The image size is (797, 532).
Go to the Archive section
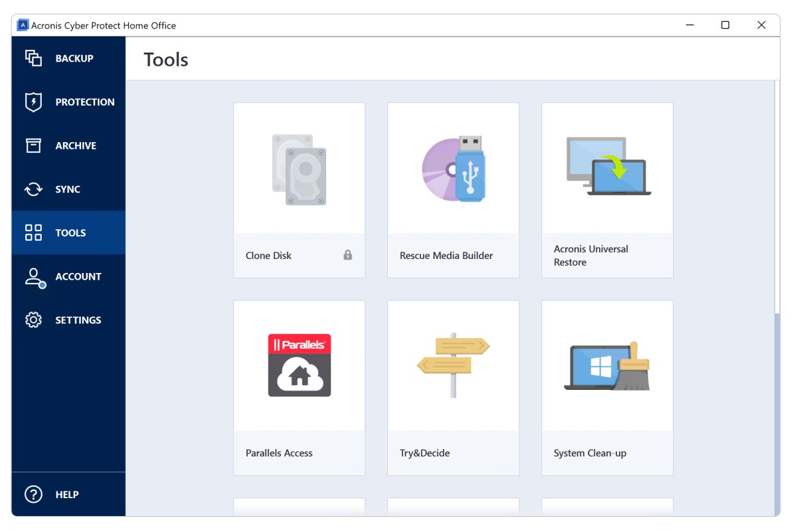(68, 145)
